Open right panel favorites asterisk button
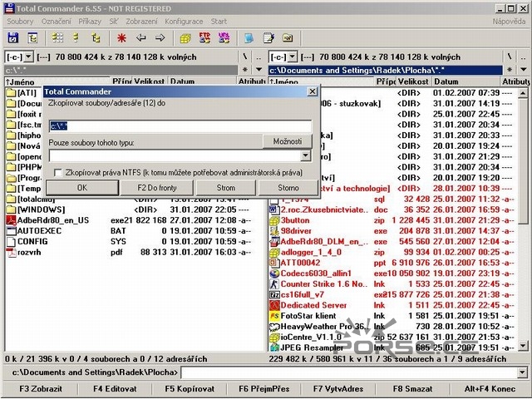Viewport: 532px width, 399px height. 510,70
